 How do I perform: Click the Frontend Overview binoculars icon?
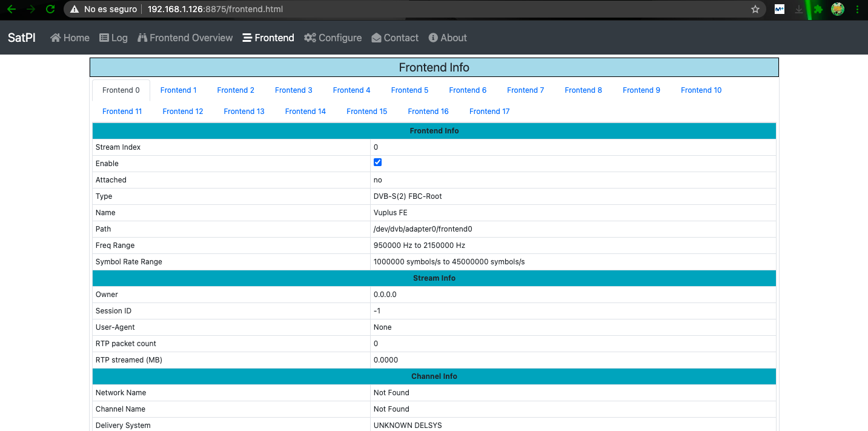pyautogui.click(x=142, y=38)
